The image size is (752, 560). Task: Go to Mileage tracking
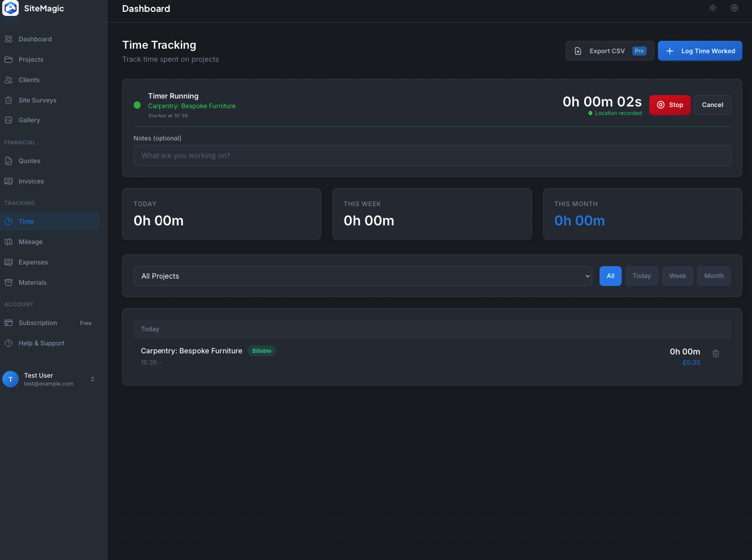click(x=31, y=242)
